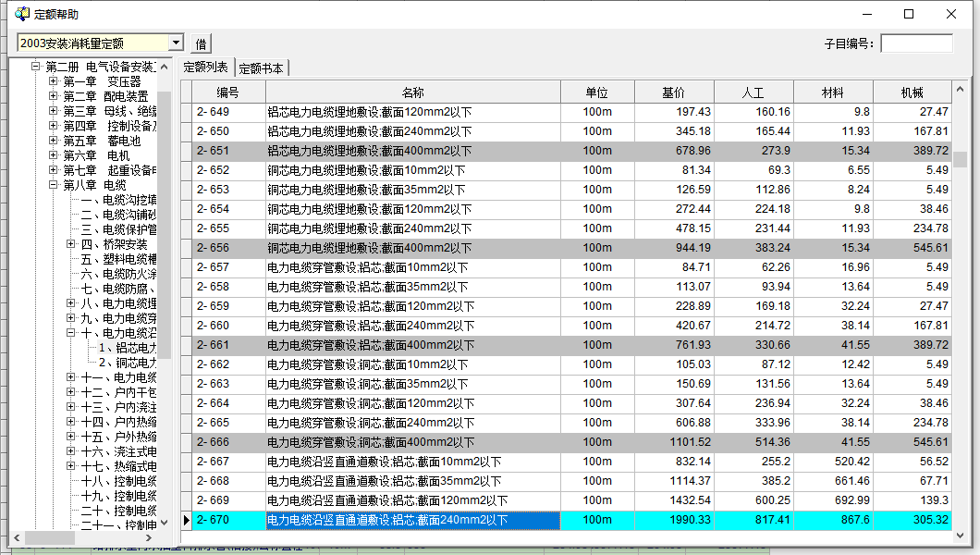Click the 机械 column header
The image size is (980, 555).
pyautogui.click(x=912, y=92)
